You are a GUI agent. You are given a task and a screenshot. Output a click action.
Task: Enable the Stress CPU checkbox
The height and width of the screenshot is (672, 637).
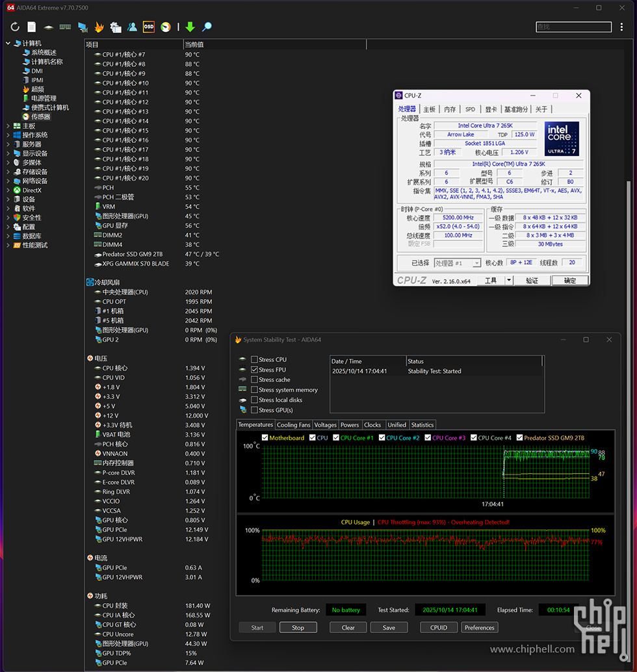255,359
